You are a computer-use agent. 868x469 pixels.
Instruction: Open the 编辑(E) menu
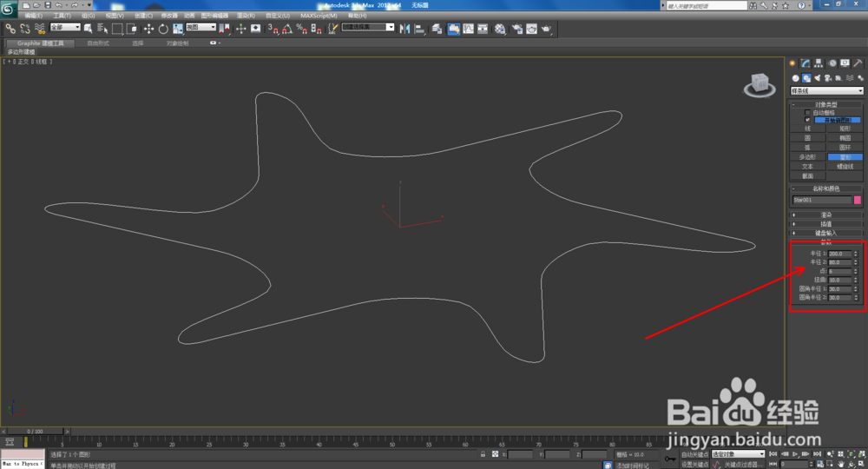(33, 16)
